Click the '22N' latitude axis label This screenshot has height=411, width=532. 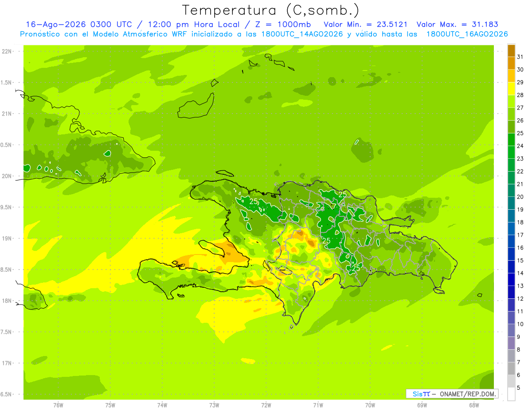pos(8,51)
